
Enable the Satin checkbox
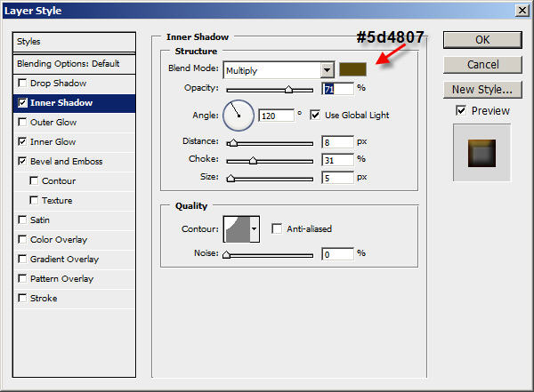pos(22,220)
